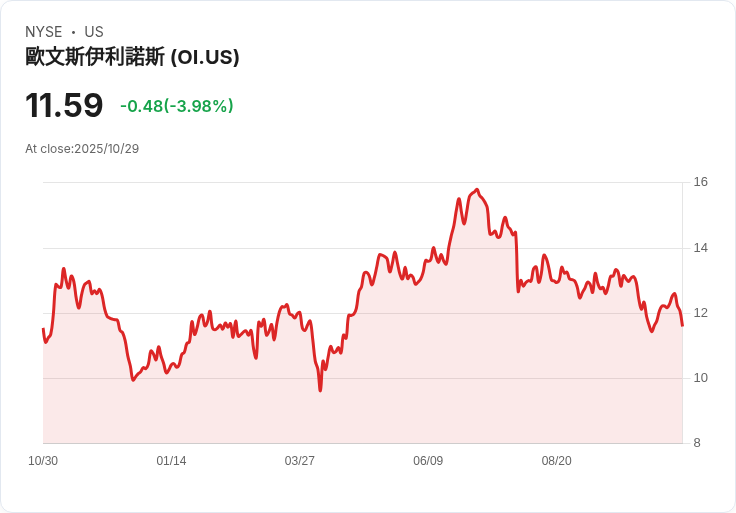Click the 10/30 date axis label
736x513 pixels.
coord(43,461)
